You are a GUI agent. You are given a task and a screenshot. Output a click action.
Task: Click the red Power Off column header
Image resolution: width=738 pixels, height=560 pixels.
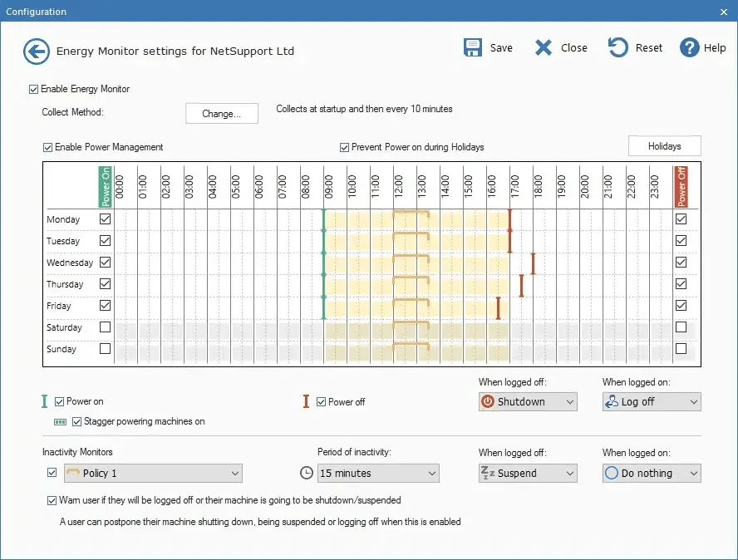point(681,185)
